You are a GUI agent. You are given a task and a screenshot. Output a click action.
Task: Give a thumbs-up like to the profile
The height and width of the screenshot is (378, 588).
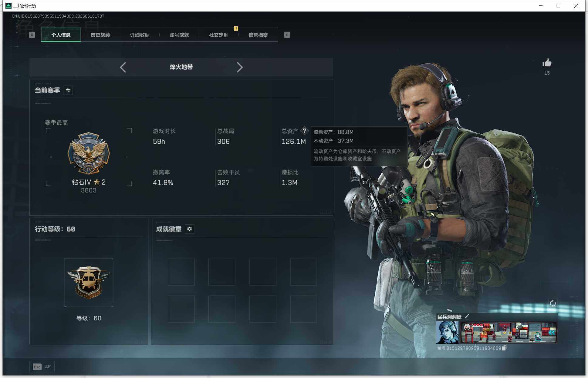[547, 63]
